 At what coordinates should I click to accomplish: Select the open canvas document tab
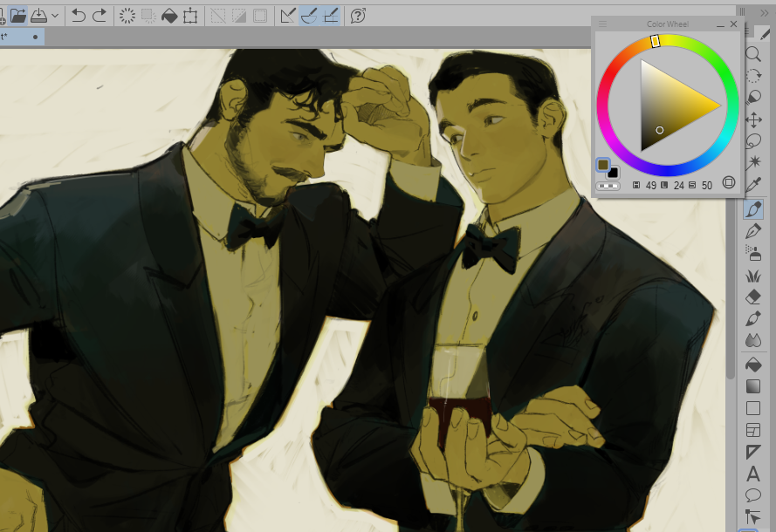pos(22,37)
